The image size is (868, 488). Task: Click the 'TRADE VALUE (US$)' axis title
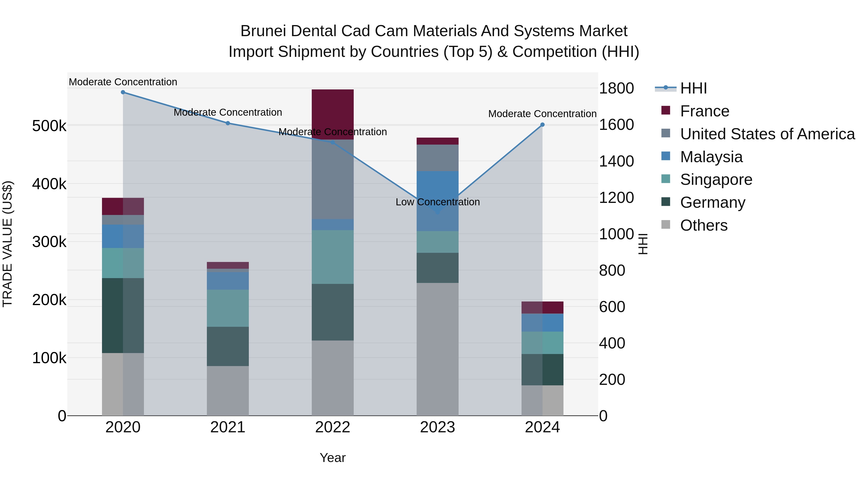7,244
